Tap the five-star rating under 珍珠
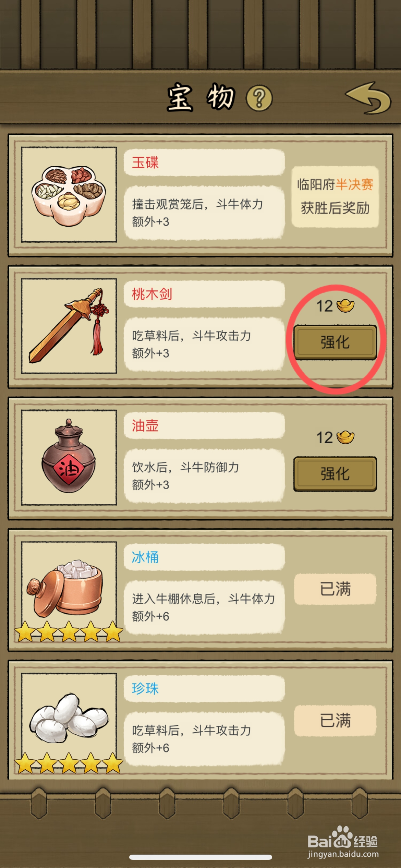 69,763
